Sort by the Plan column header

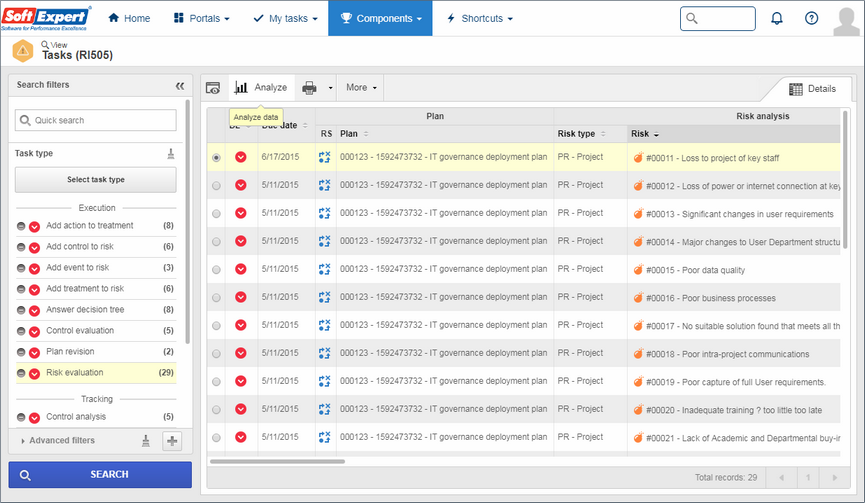pyautogui.click(x=354, y=134)
